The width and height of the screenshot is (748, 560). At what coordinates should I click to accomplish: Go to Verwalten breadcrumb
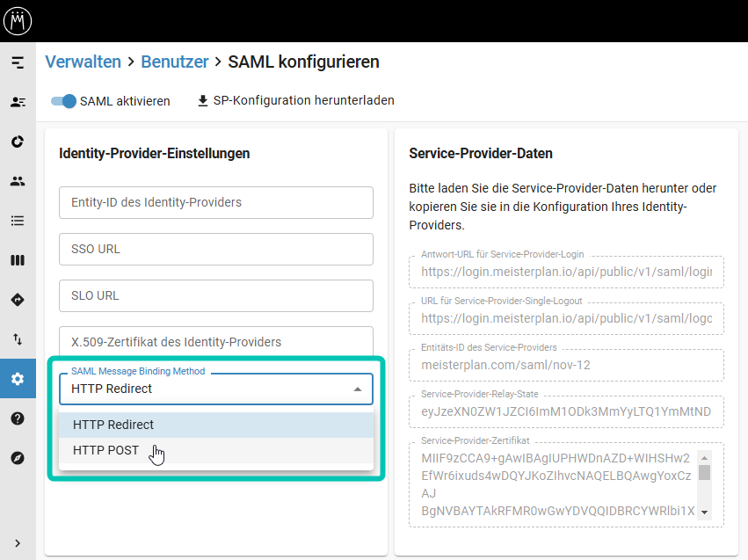83,62
